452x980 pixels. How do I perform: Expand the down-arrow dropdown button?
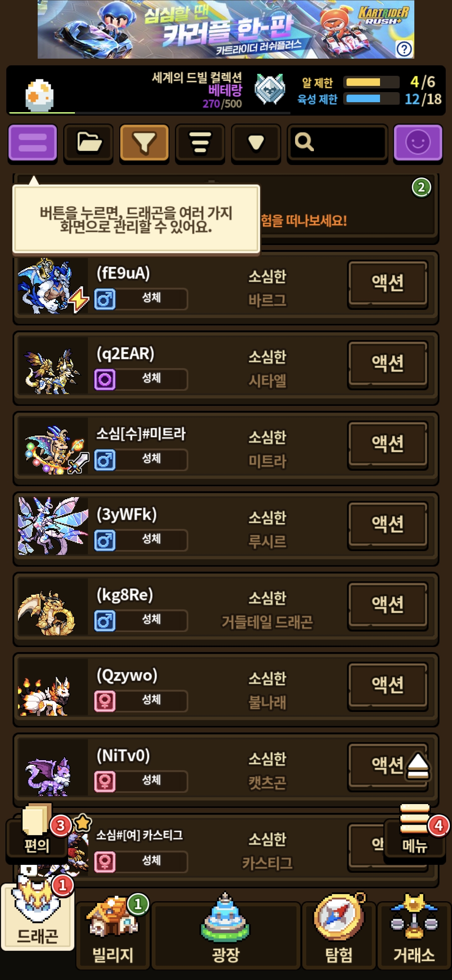click(256, 143)
